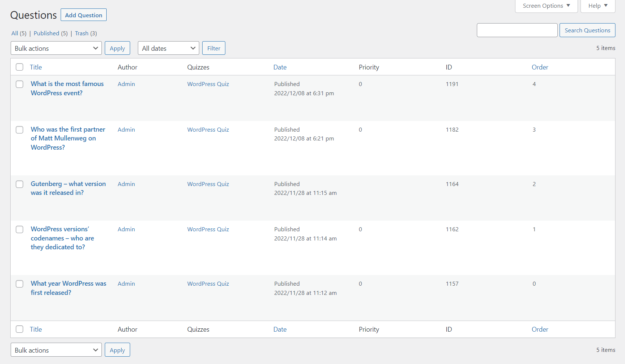Sort by Order in header row
The height and width of the screenshot is (364, 625).
pyautogui.click(x=540, y=67)
